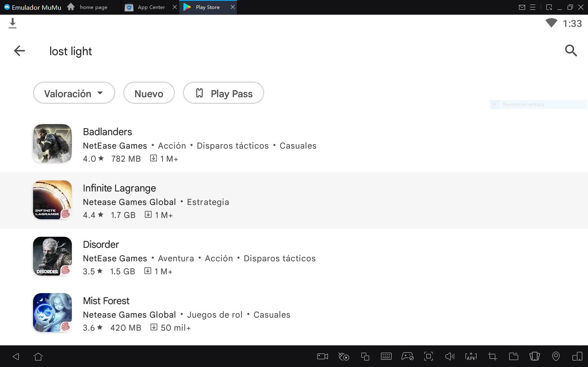This screenshot has width=588, height=367.
Task: Click the install APK icon
Action: pos(471,356)
